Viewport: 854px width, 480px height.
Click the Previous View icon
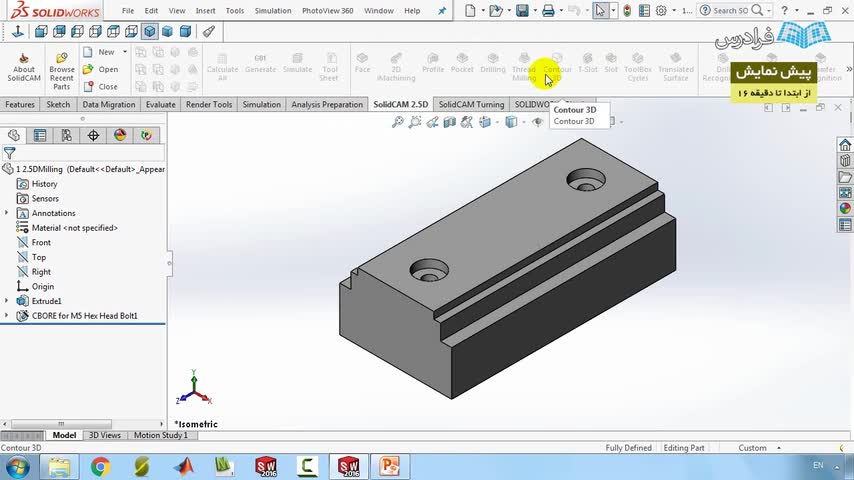click(x=432, y=122)
